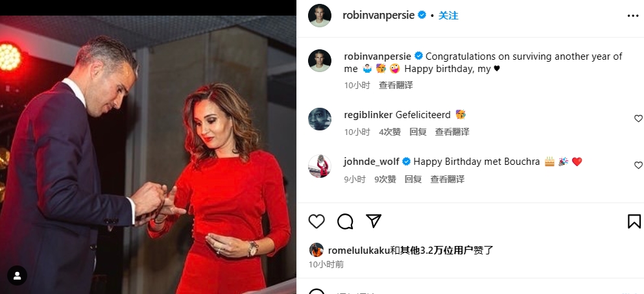Save post with the bookmark icon

coord(634,221)
